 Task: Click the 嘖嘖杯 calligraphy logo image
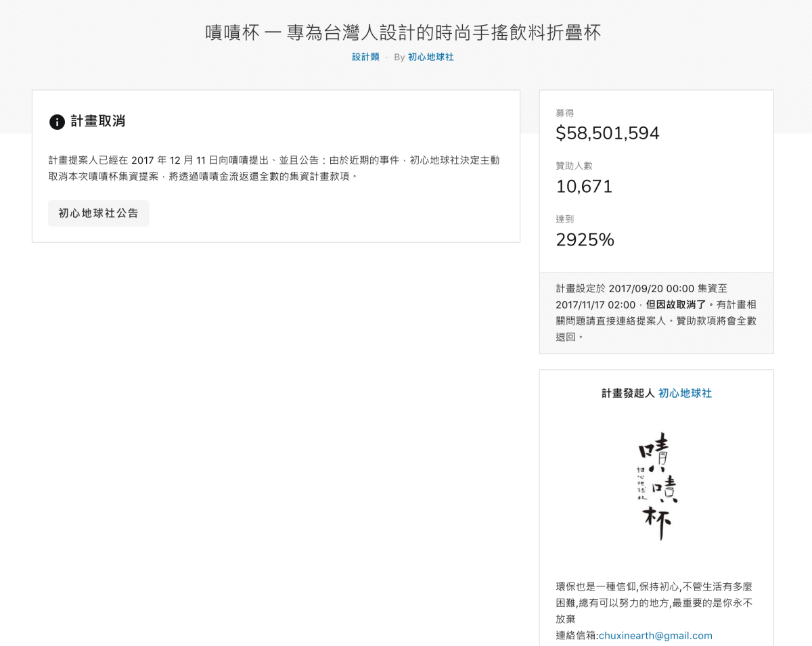click(x=656, y=486)
